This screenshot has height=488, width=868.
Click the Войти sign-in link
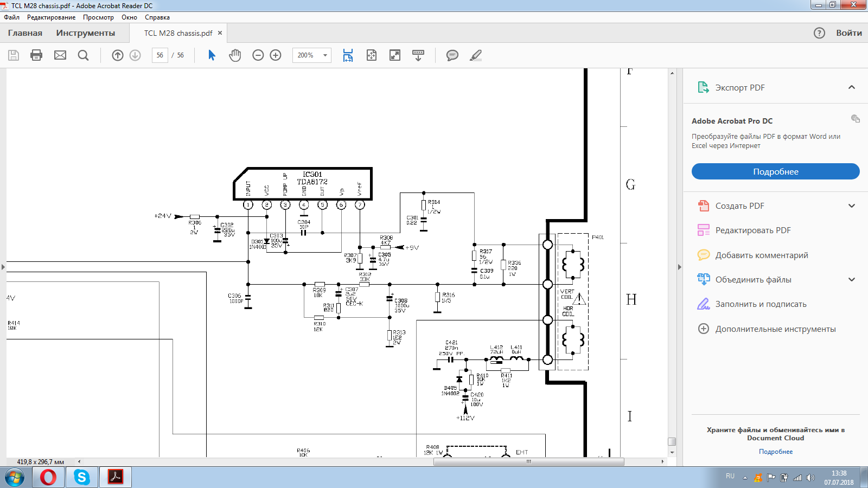[848, 33]
